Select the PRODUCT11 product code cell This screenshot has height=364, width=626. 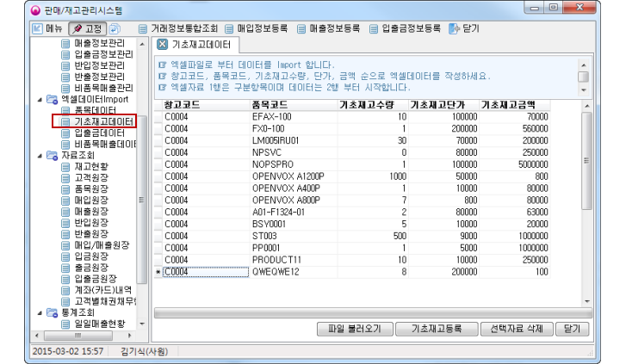point(294,260)
